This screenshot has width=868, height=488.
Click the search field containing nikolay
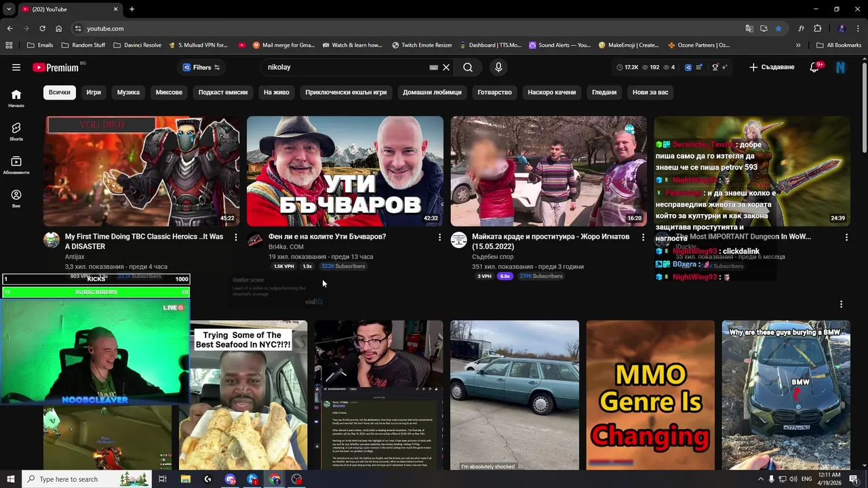pos(346,67)
